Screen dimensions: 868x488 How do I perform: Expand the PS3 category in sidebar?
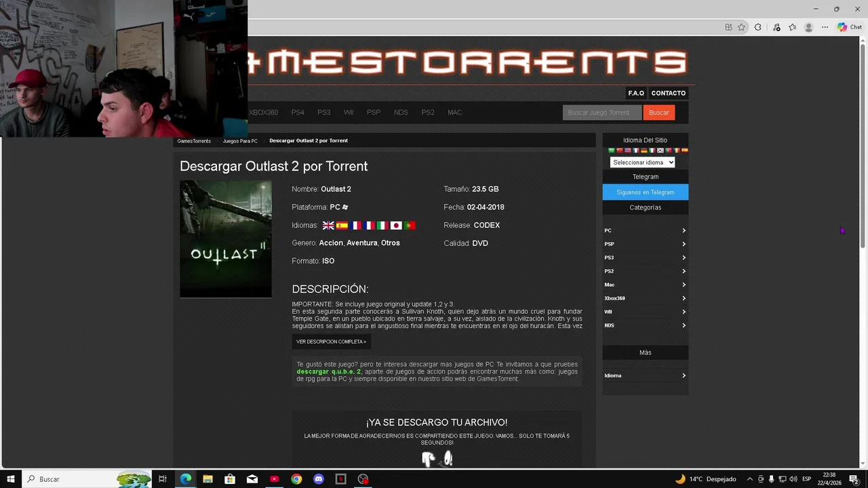click(x=645, y=258)
